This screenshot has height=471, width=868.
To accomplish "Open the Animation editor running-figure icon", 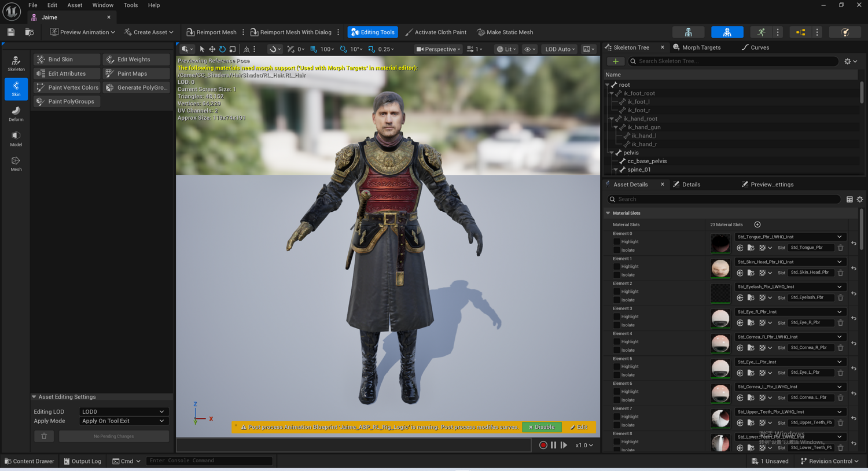I will [x=761, y=32].
